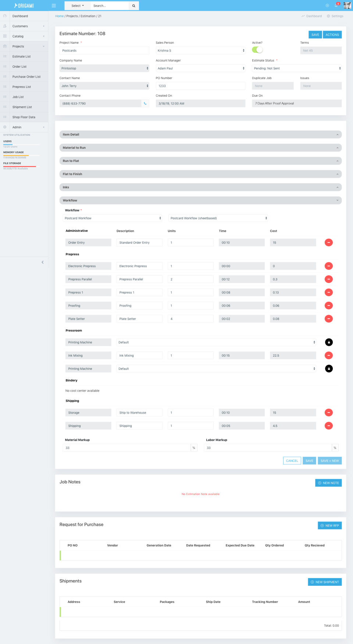Viewport: 353px width, 644px height.
Task: Expand the Item Detail section
Action: (200, 134)
